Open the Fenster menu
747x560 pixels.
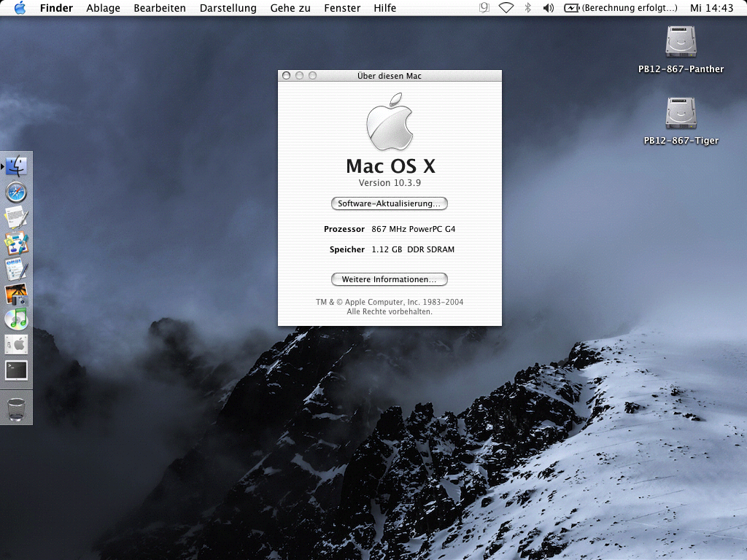click(342, 8)
